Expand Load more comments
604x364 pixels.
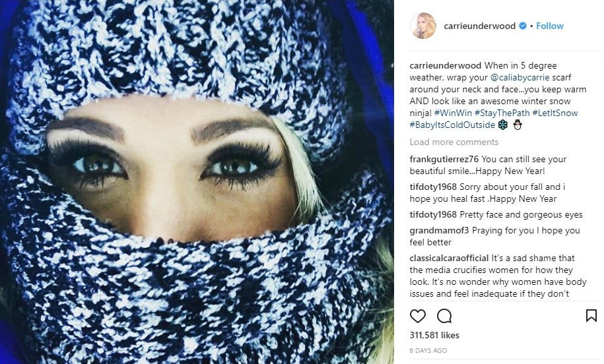453,142
